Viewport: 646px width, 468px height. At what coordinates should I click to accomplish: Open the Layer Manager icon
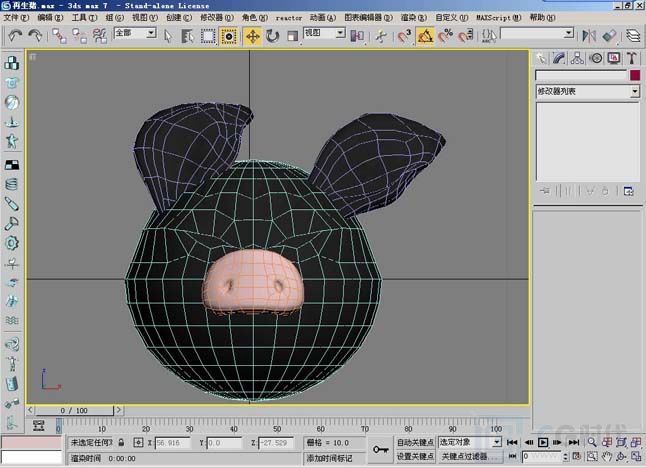(633, 36)
